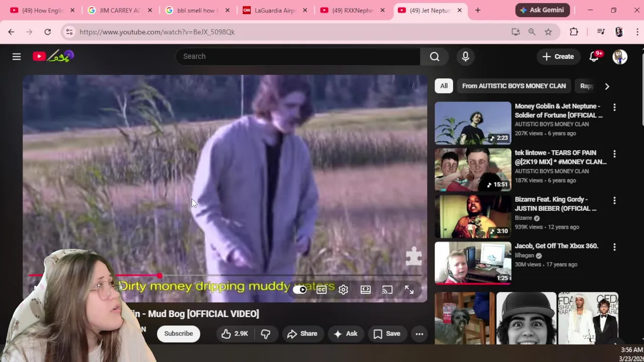The height and width of the screenshot is (362, 644).
Task: Open options for Jacob Get Off The Xbox video
Action: click(614, 247)
